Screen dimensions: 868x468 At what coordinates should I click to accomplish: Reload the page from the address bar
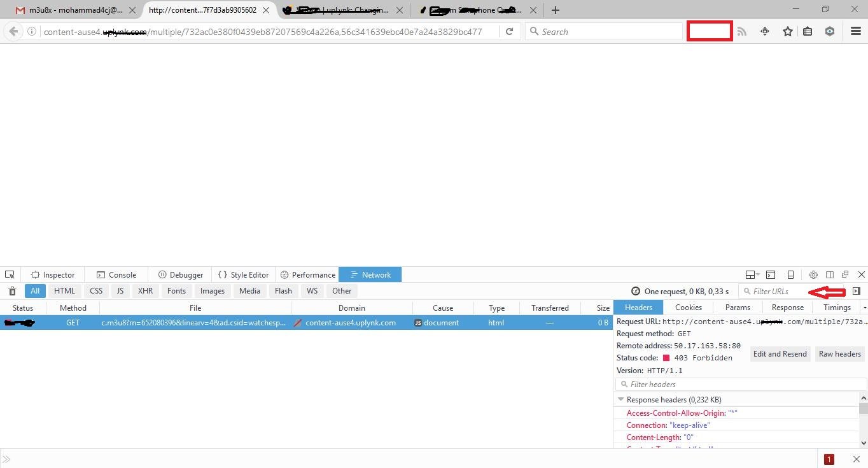coord(509,31)
